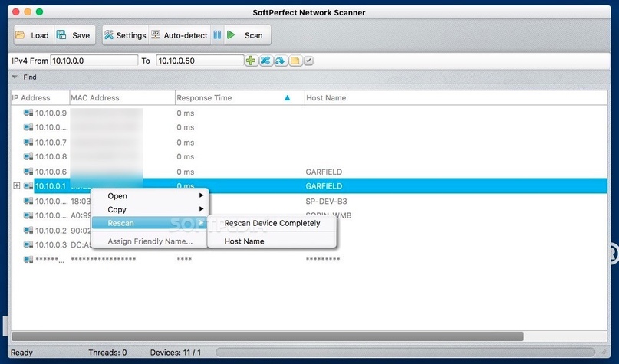Viewport: 619px width, 364px height.
Task: Select the 10.10.0.3 row
Action: pyautogui.click(x=309, y=245)
